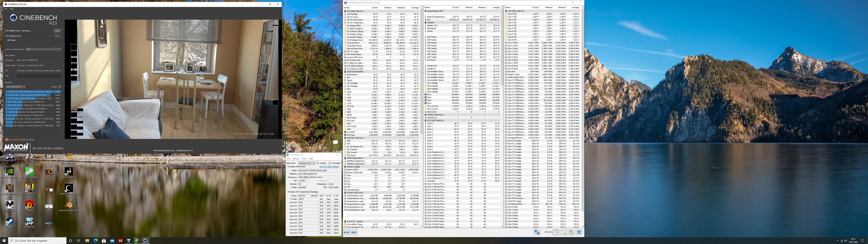Screen dimensions: 868x244
Task: Click the Cinebench Info input field
Action: tap(39, 76)
